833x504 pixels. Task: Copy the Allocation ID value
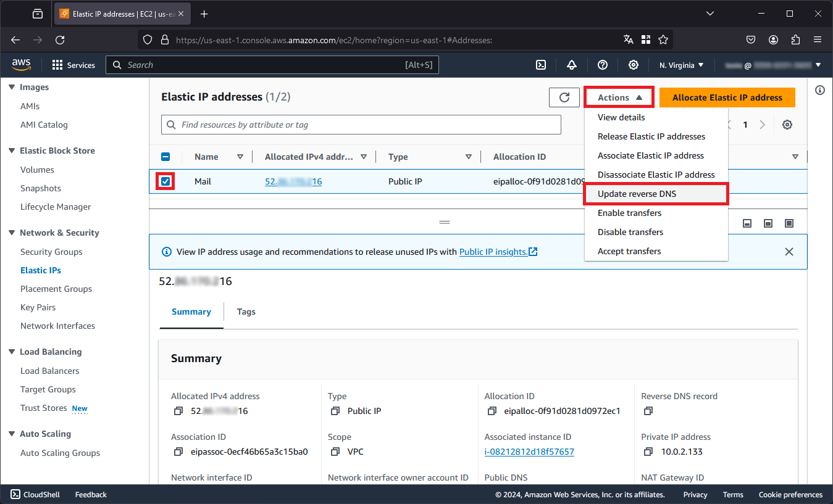click(492, 411)
